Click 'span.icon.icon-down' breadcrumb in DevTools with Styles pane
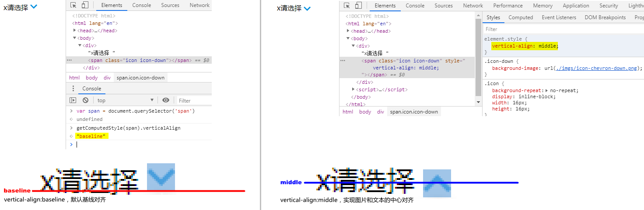The image size is (644, 210). coord(414,112)
